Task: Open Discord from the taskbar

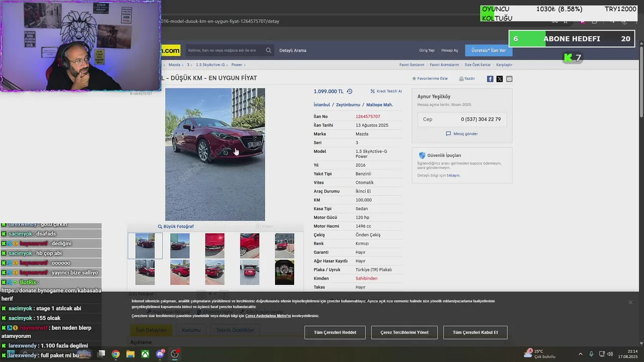Action: 160,354
